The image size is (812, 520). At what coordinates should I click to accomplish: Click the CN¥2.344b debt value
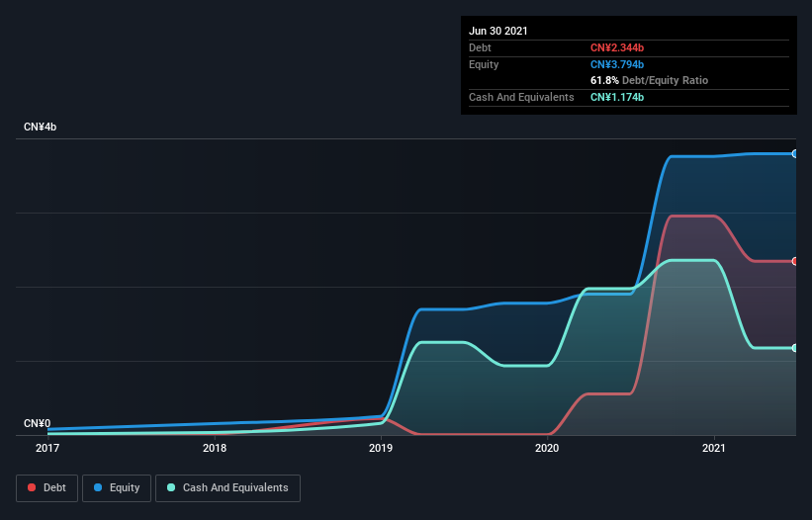(617, 47)
